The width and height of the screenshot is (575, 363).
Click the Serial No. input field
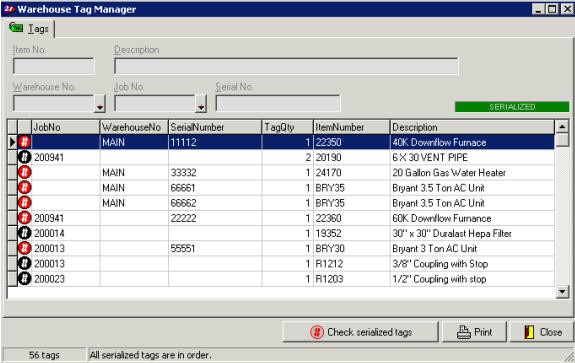tap(278, 103)
